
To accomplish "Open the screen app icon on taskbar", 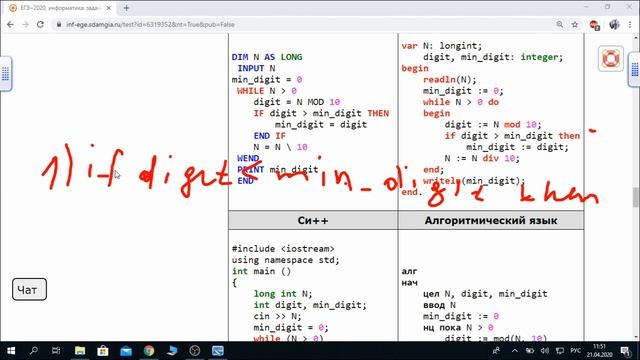I will point(218,351).
